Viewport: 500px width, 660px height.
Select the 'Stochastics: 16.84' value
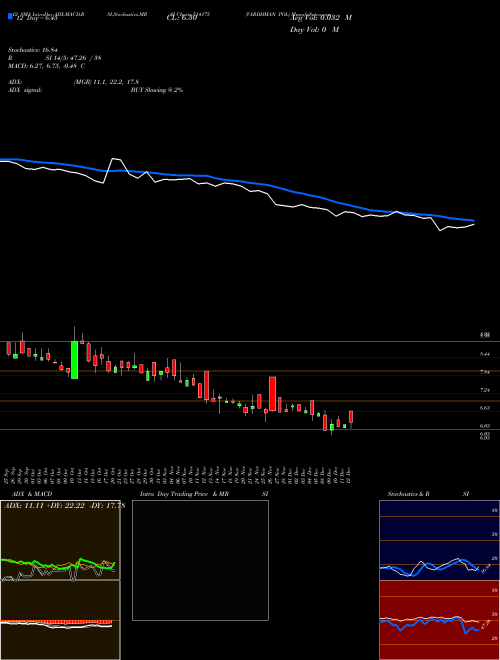pos(32,50)
